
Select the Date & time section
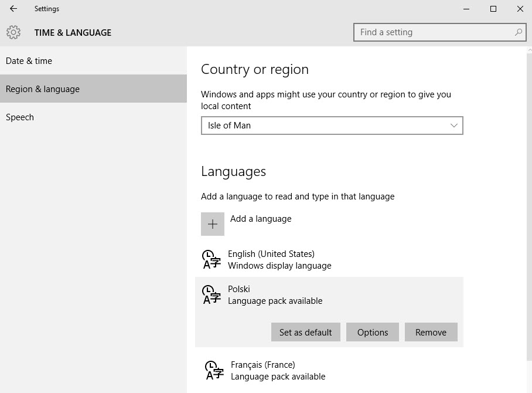(x=29, y=60)
